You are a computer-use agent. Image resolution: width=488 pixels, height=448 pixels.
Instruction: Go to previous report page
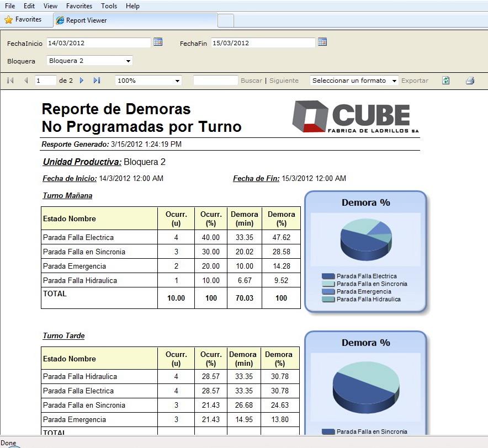tap(25, 81)
